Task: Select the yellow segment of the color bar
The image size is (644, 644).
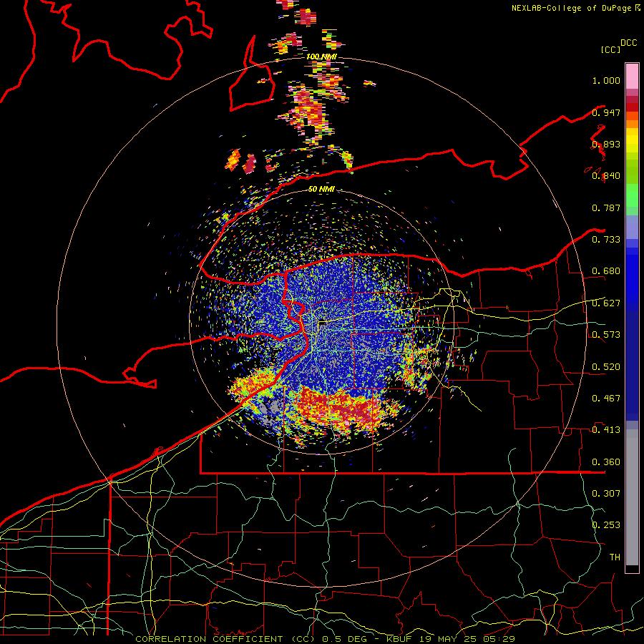Action: [632, 140]
